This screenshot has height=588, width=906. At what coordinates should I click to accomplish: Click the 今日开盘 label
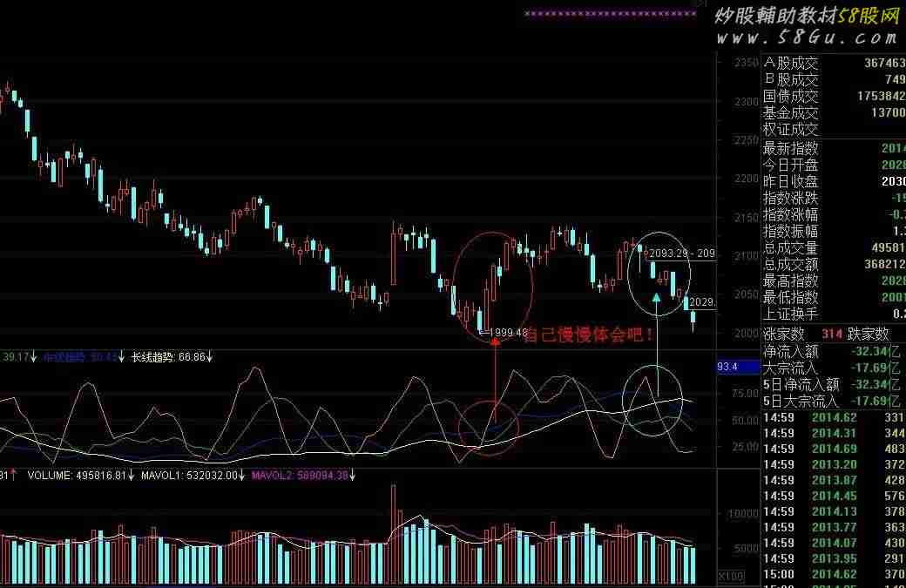point(791,166)
